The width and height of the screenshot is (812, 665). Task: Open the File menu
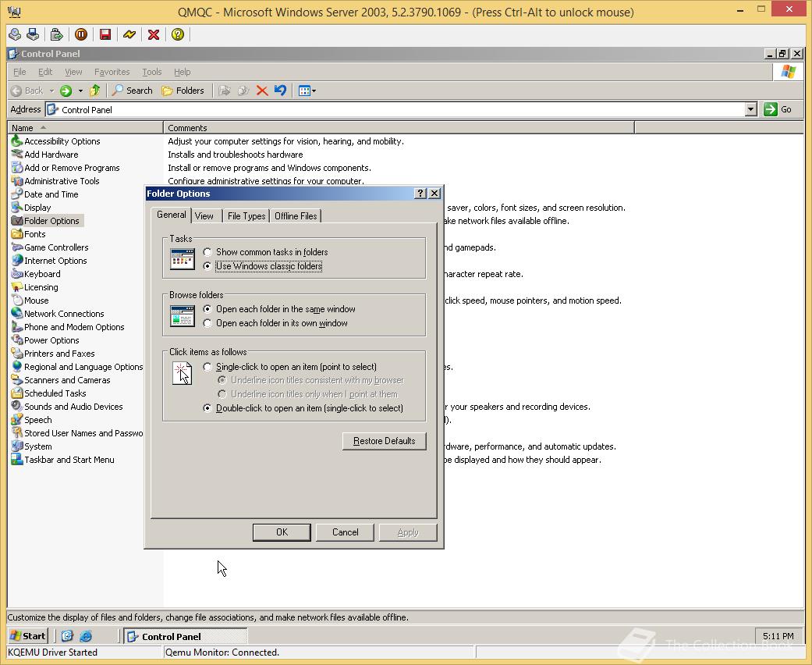tap(20, 72)
